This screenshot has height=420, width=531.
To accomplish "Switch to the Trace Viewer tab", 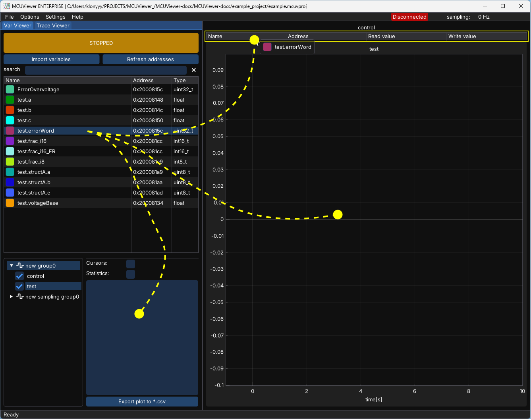I will click(53, 25).
